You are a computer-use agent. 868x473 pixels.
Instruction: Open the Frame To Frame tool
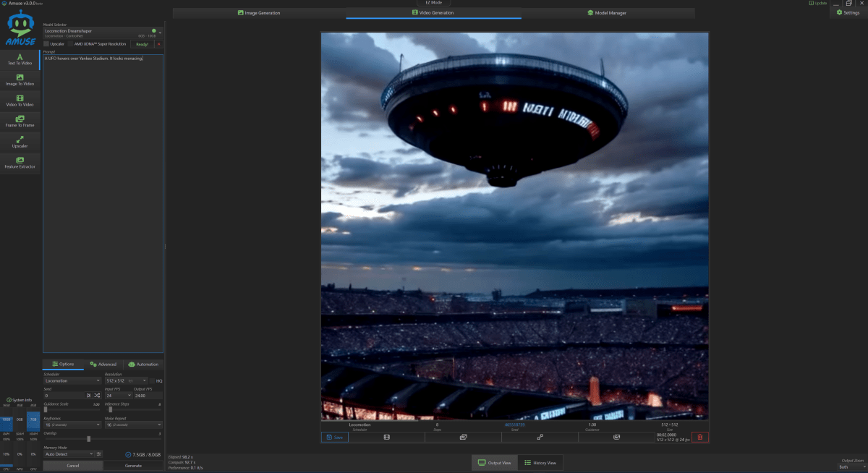coord(20,121)
